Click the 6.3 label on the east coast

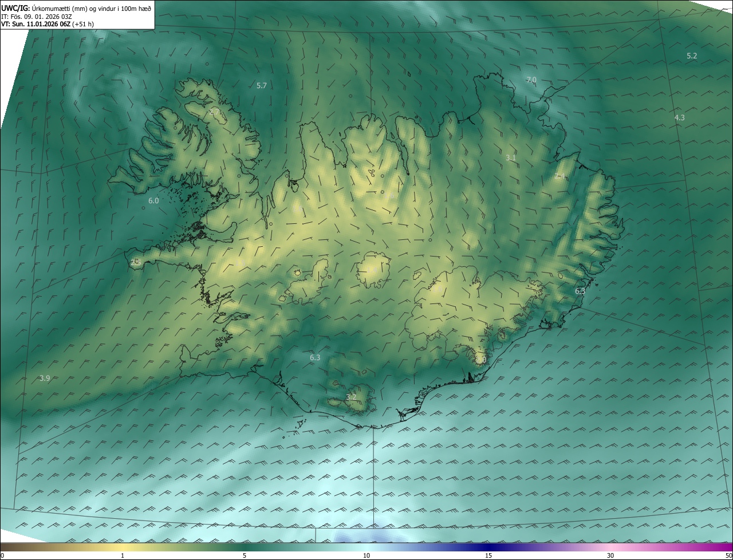[x=580, y=291]
